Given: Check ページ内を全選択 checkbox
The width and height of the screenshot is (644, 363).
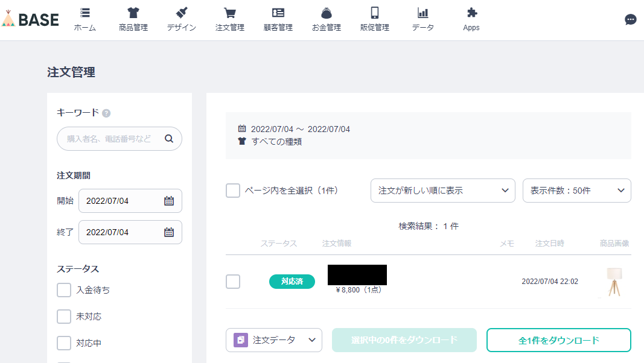Looking at the screenshot, I should tap(232, 190).
